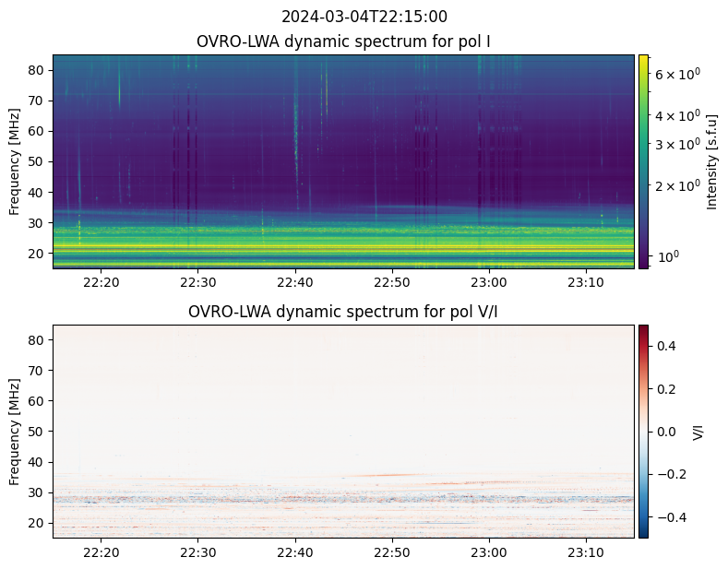The image size is (728, 569).
Task: Click the 22:20 tick under the bottom plot
Action: click(x=101, y=552)
